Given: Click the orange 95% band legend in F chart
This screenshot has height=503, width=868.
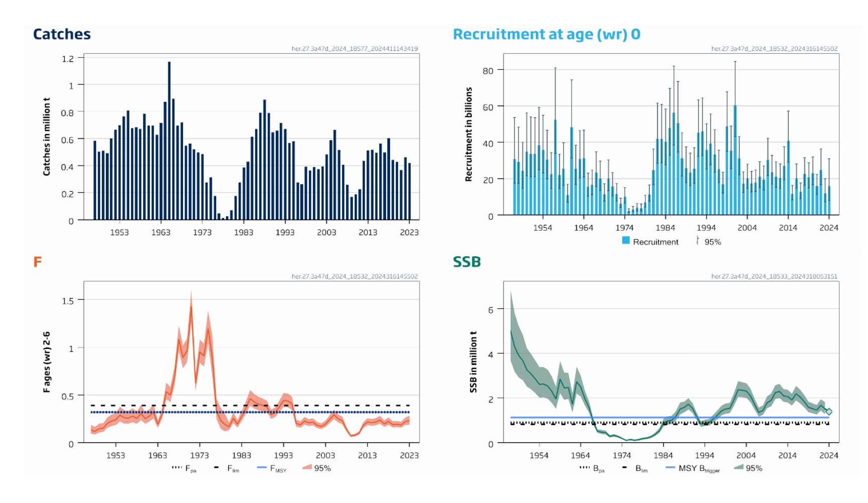Looking at the screenshot, I should tap(316, 468).
